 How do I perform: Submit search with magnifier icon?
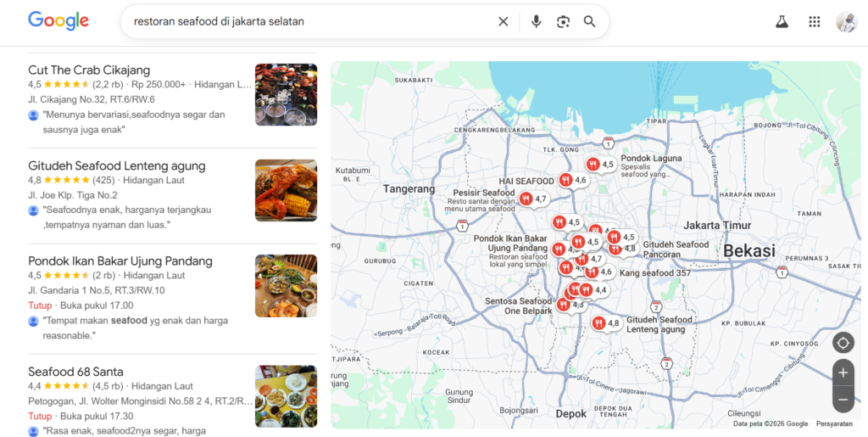(x=590, y=21)
